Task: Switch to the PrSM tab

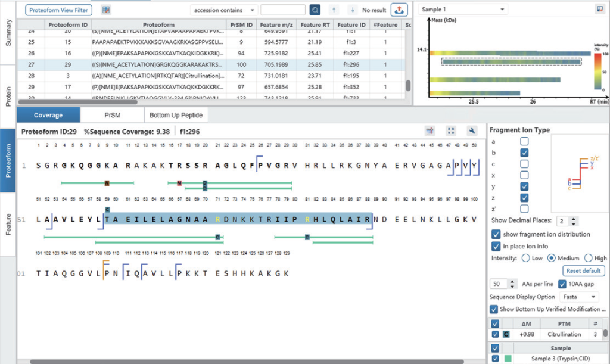Action: (112, 115)
